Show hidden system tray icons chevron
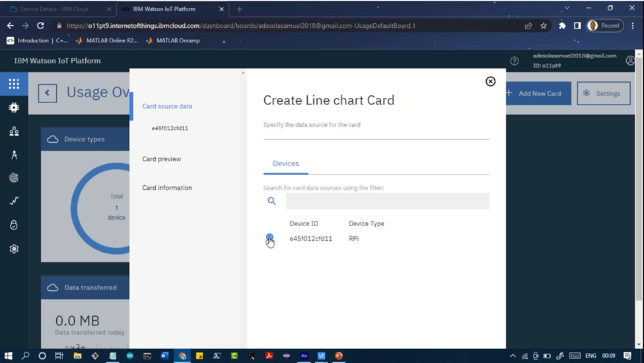This screenshot has height=363, width=644. click(x=513, y=356)
